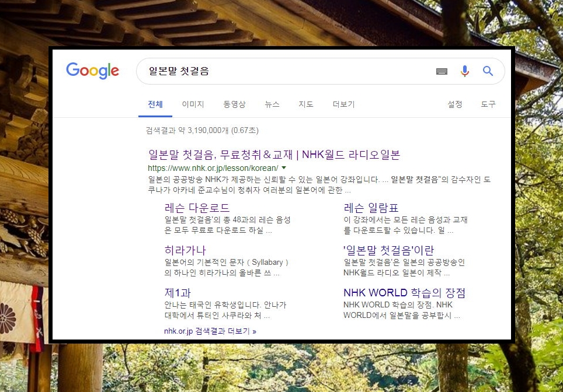Open the NHK WORLD 학습의 장점 sitelink

(x=404, y=293)
